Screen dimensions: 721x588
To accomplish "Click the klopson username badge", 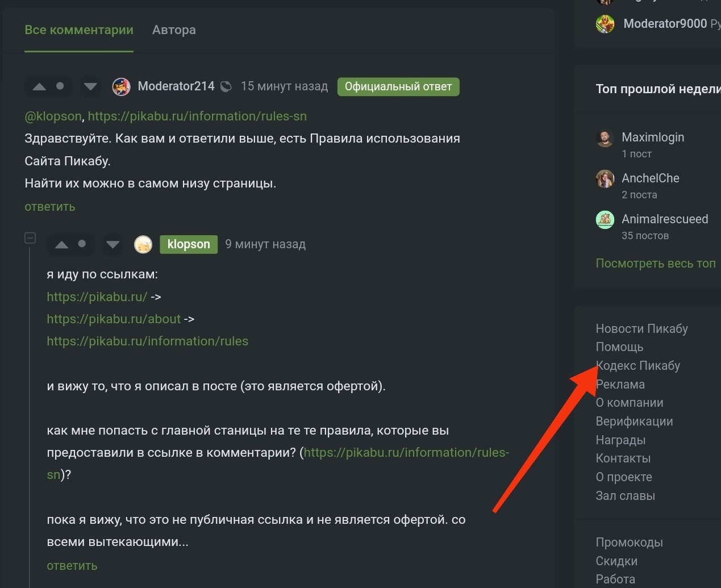I will 189,244.
